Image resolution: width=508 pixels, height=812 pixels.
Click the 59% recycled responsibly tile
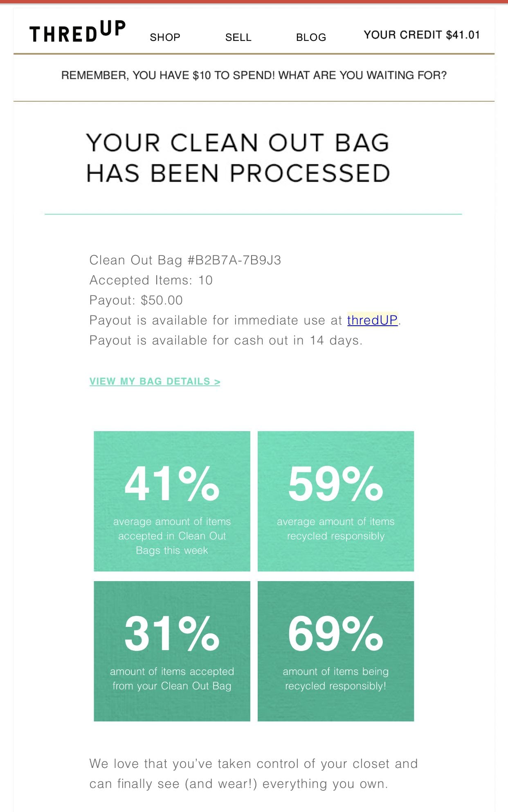click(336, 501)
